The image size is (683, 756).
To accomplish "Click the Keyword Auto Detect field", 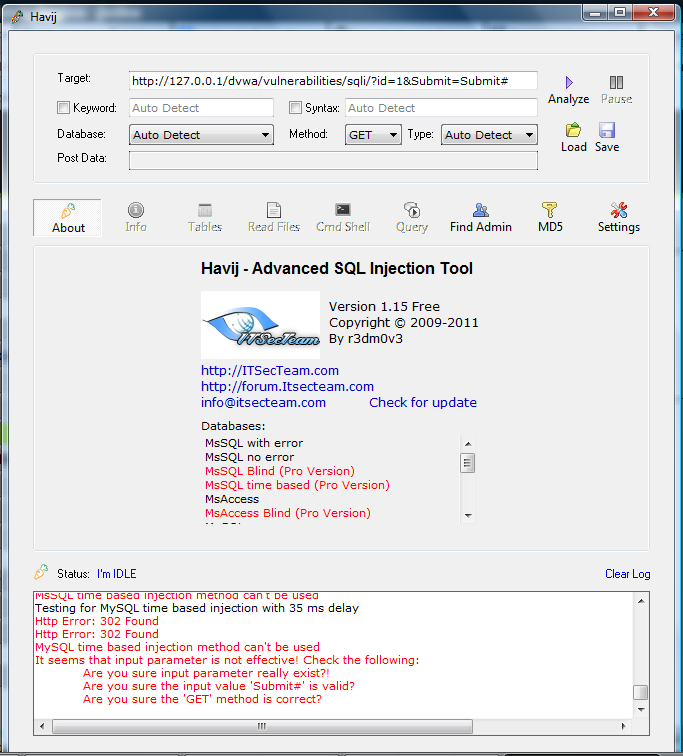I will [201, 108].
